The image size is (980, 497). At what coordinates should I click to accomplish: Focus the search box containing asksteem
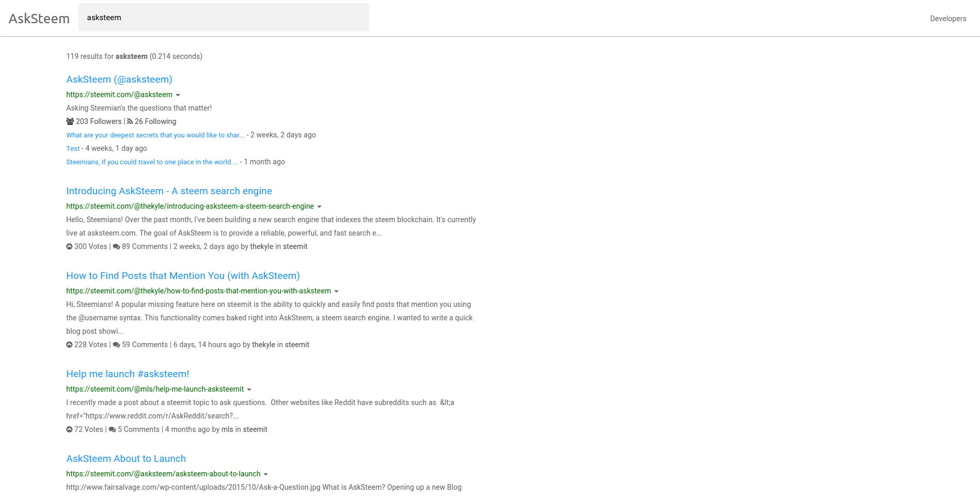(x=224, y=18)
